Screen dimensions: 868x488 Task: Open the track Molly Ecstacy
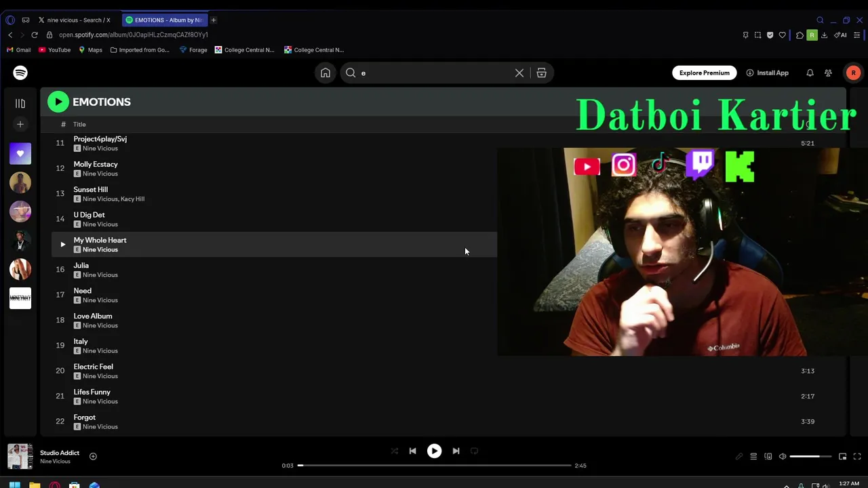point(96,164)
